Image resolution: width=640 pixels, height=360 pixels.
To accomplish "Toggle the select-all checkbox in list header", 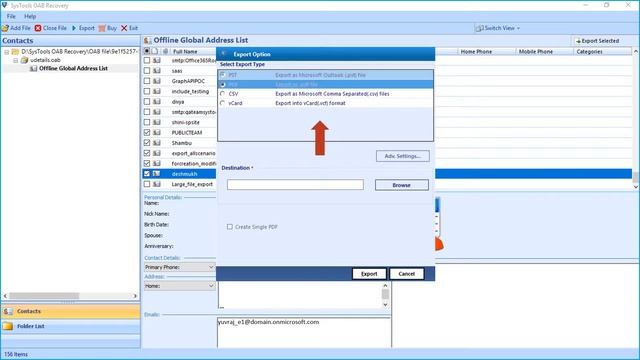I will pos(147,51).
